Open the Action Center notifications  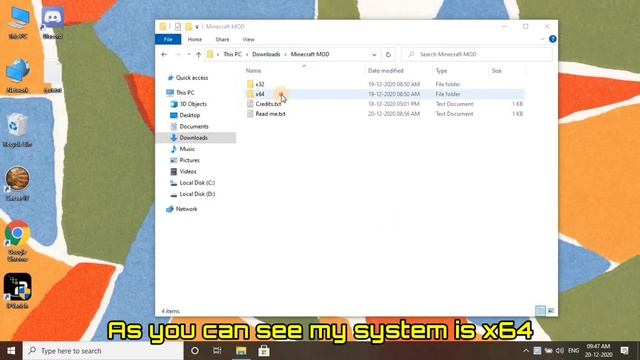(624, 351)
